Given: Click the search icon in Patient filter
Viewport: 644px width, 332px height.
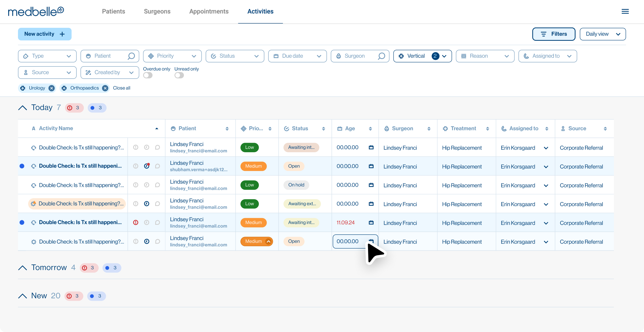Looking at the screenshot, I should (x=131, y=56).
